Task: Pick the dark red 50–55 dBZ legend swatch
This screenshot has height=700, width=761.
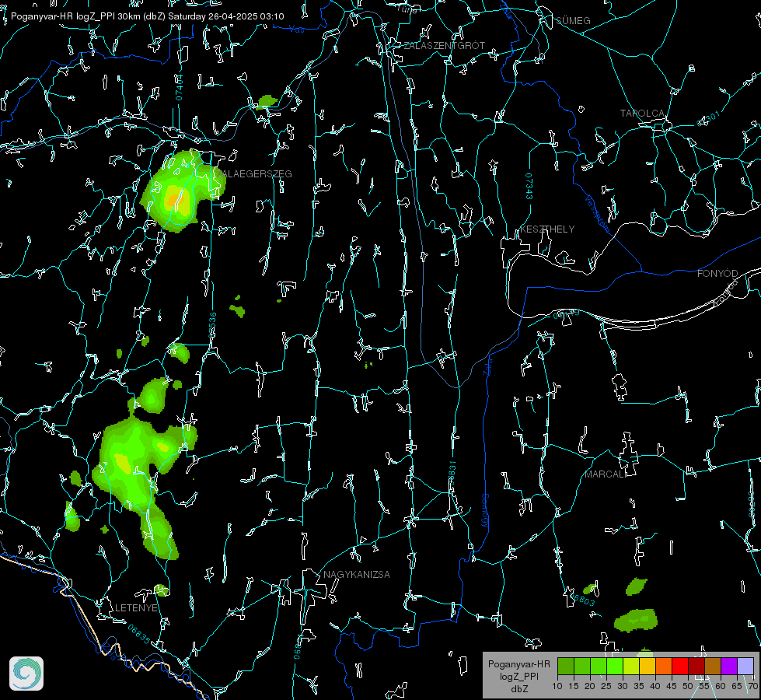Action: [x=696, y=666]
